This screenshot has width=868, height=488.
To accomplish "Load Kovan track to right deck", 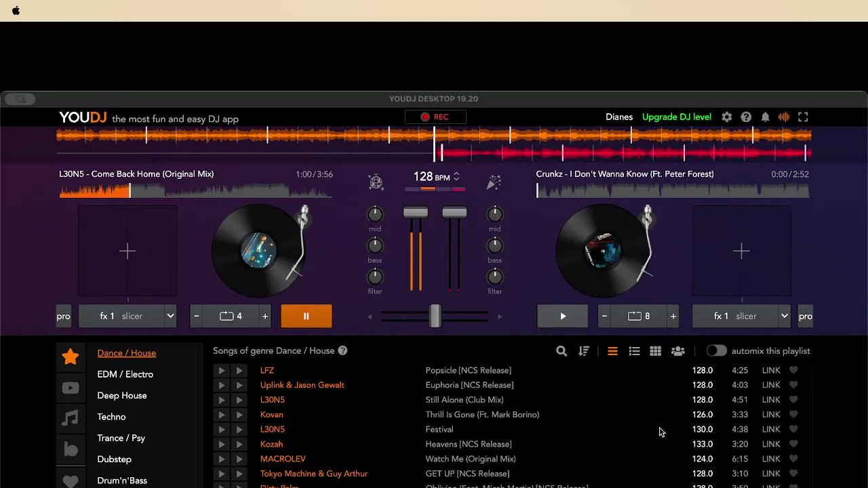I will (239, 415).
